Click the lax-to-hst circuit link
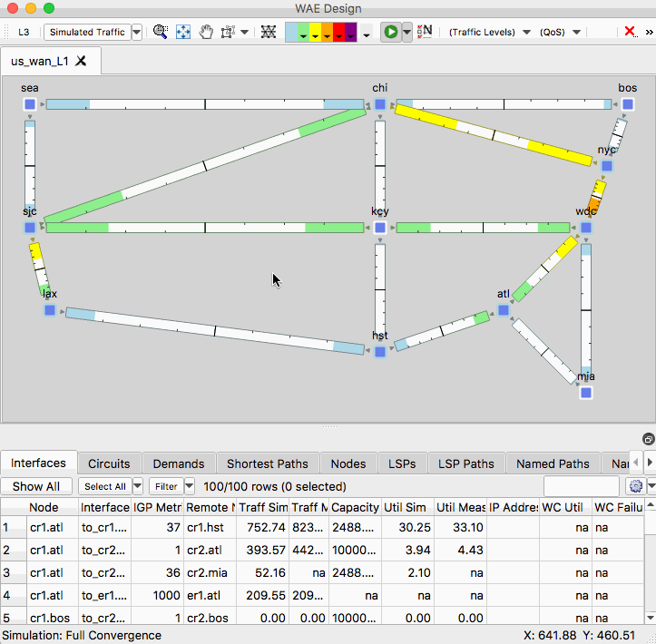The height and width of the screenshot is (644, 656). coord(215,331)
